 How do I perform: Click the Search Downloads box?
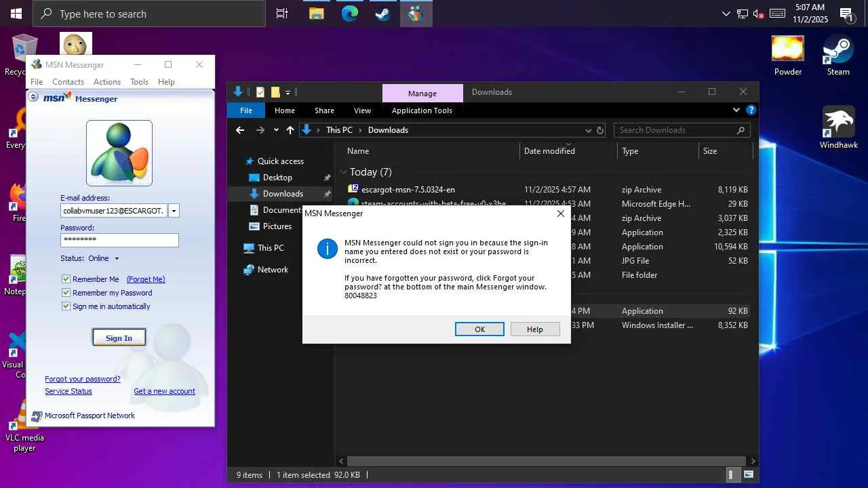pos(683,130)
